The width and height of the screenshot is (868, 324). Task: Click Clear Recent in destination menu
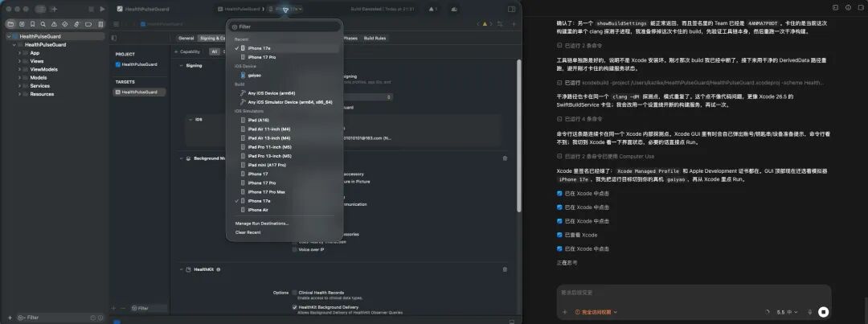[248, 232]
